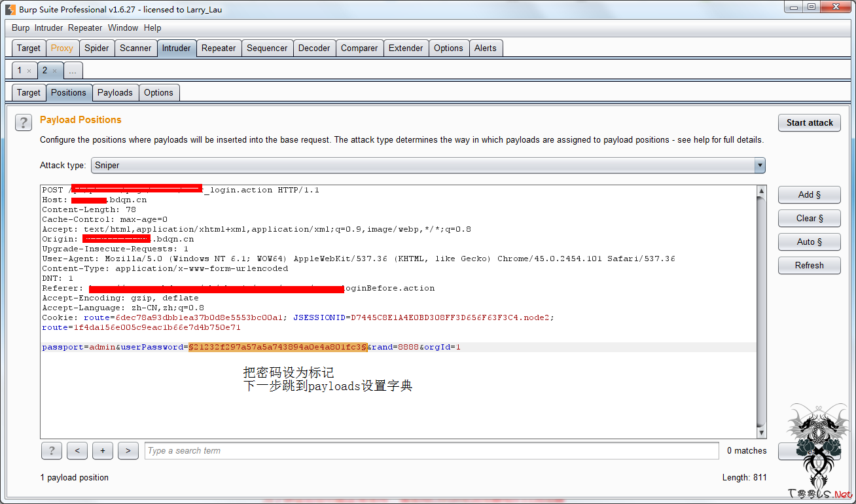Switch to the Extender tab
The width and height of the screenshot is (856, 504).
click(406, 48)
